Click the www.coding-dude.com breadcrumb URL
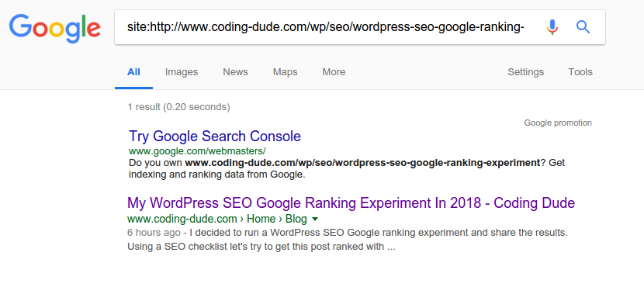The image size is (644, 294). (x=182, y=219)
